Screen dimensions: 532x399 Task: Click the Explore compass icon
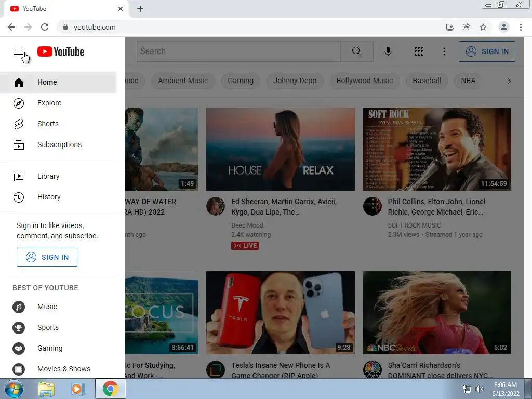tap(19, 103)
